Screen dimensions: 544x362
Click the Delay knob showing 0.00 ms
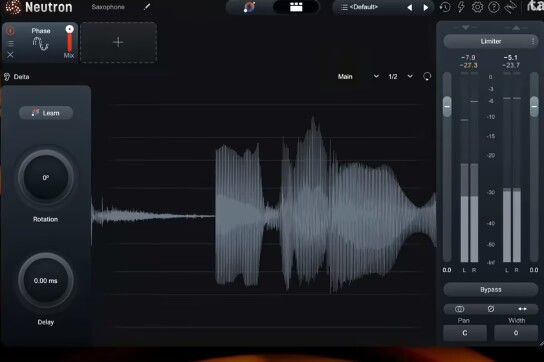point(45,280)
